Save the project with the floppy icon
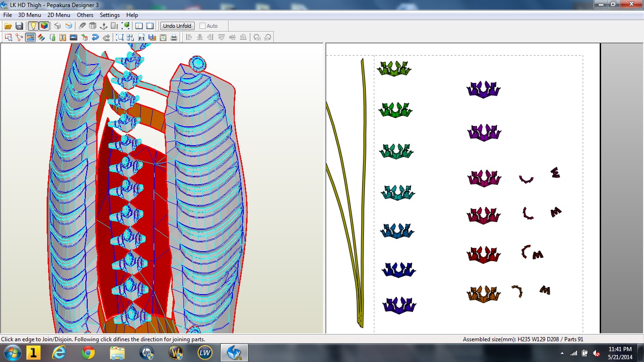Screen dimensions: 644x362 click(x=19, y=26)
